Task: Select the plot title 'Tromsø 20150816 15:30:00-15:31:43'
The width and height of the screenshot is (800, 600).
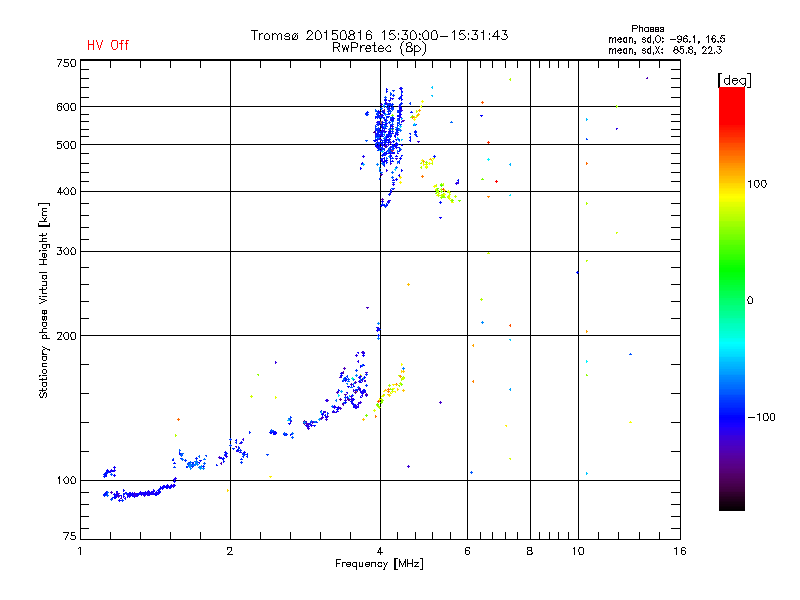Action: click(379, 35)
